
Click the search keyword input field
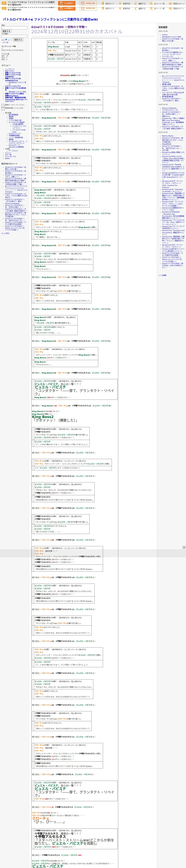point(14,28)
